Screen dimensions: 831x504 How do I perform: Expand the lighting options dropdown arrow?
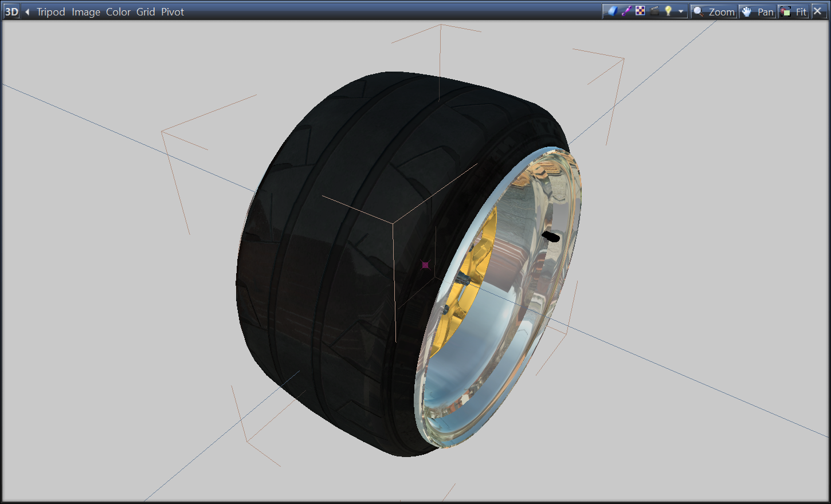click(681, 11)
